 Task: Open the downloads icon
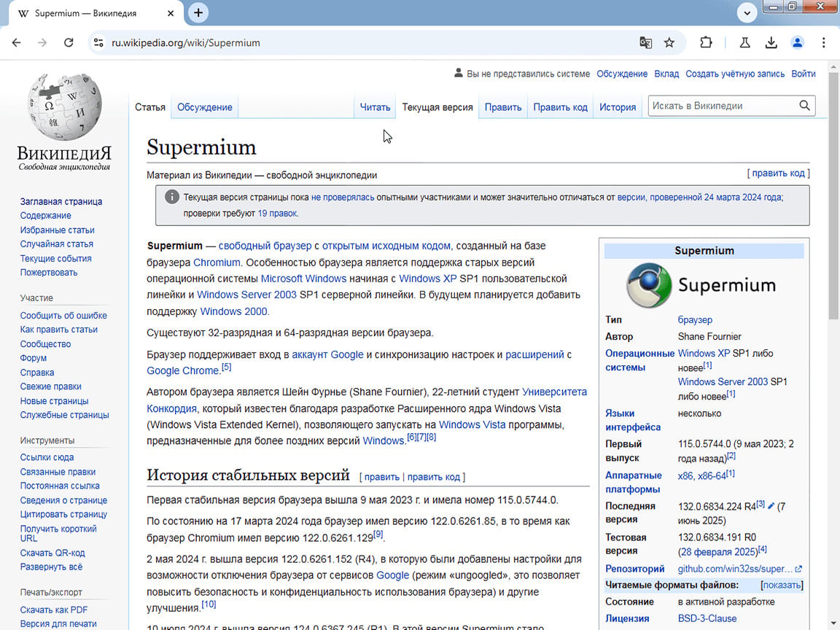point(771,43)
